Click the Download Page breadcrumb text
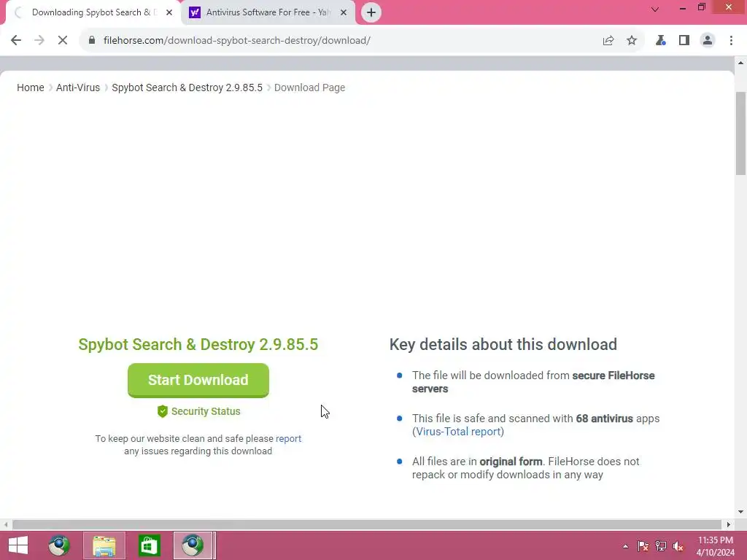The width and height of the screenshot is (747, 560). [x=309, y=87]
